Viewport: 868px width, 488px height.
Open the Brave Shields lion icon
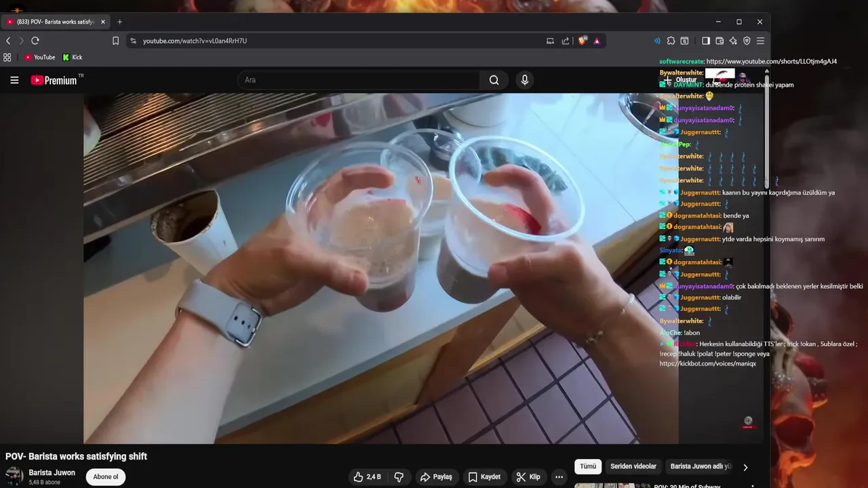(x=582, y=41)
